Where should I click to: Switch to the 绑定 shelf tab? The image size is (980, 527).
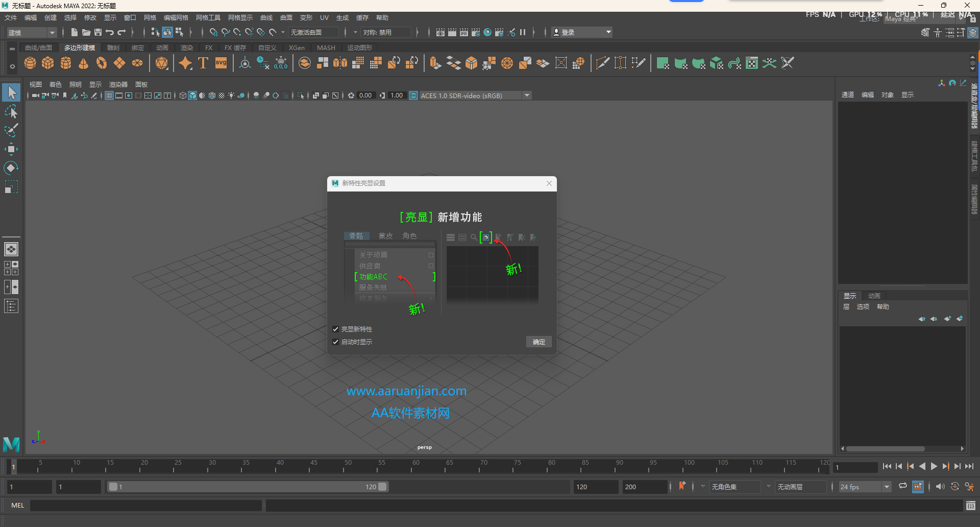(x=137, y=47)
